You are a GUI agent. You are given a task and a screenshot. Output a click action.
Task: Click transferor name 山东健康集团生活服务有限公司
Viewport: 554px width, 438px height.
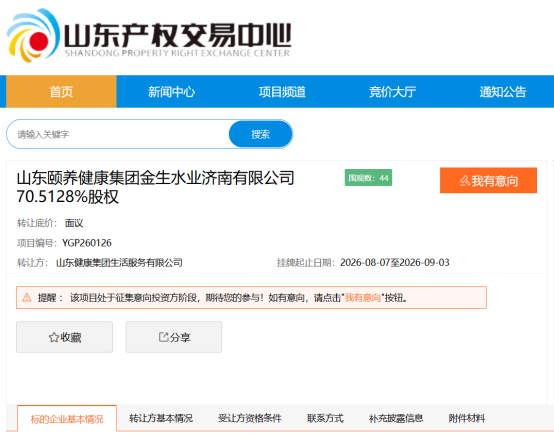tap(119, 262)
